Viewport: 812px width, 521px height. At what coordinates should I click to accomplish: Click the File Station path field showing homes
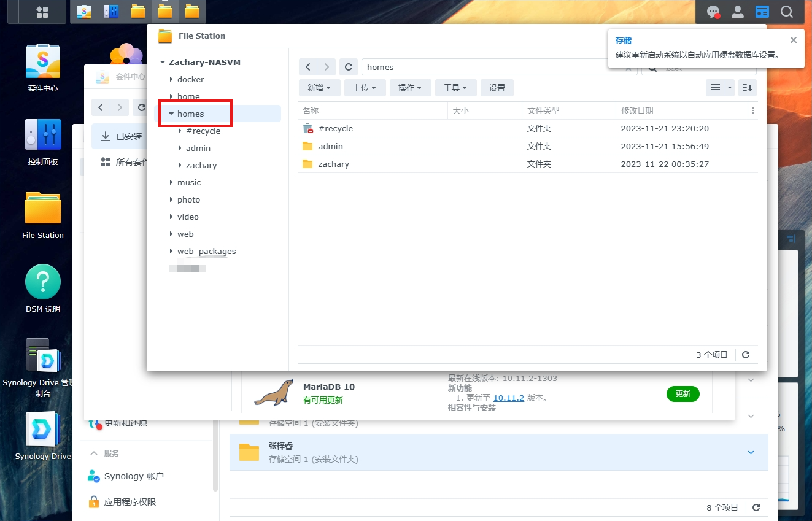coord(499,67)
